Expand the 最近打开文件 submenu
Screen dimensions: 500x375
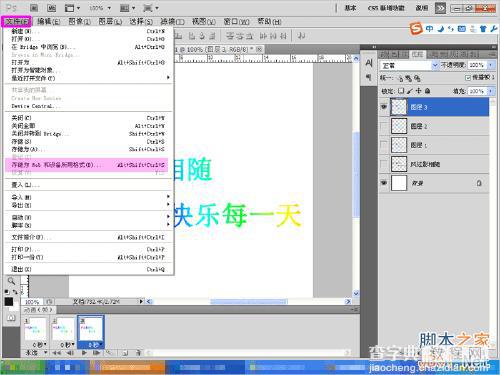[88, 78]
